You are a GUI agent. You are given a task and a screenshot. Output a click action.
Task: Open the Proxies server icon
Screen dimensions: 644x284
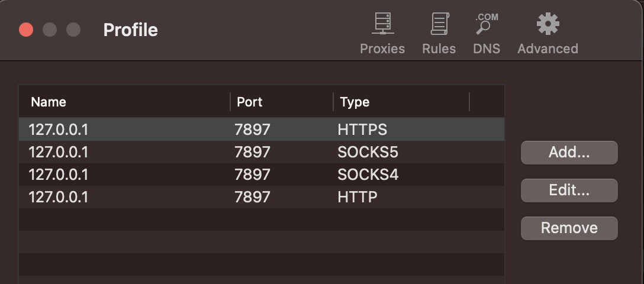point(382,24)
